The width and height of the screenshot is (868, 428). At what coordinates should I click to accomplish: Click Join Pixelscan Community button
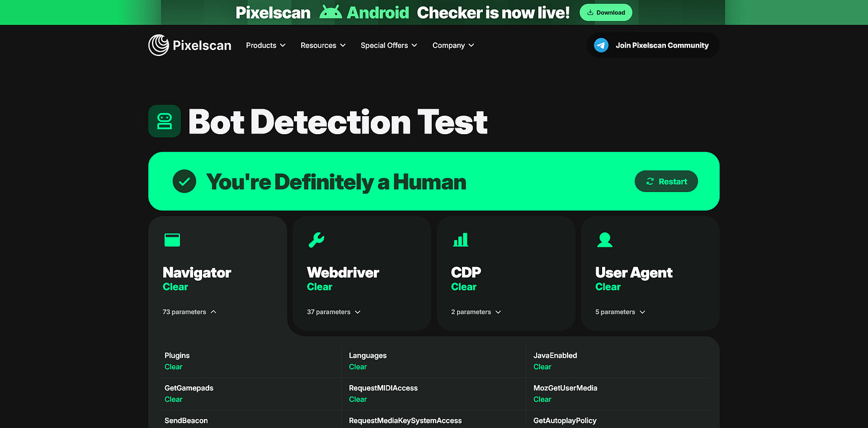(x=653, y=45)
